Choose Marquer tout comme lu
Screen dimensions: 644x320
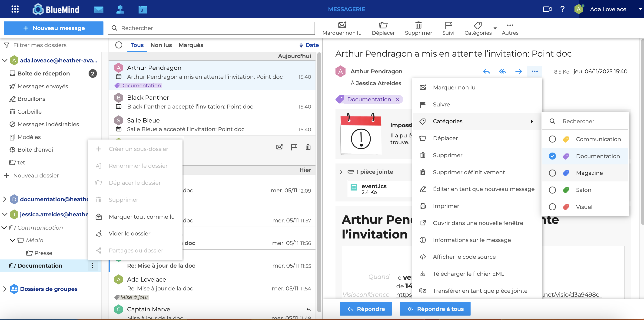(x=142, y=217)
